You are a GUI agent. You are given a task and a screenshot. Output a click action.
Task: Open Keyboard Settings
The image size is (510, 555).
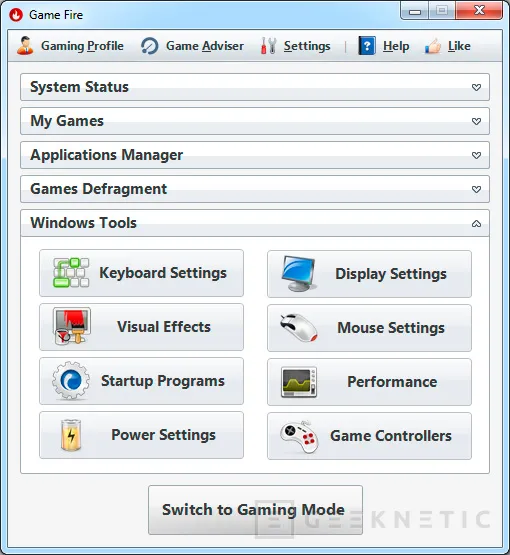point(142,273)
